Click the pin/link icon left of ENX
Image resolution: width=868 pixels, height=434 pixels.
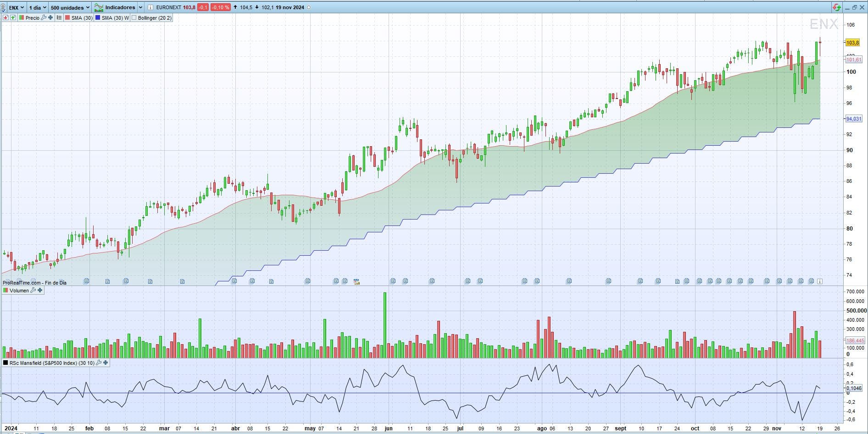[x=4, y=7]
